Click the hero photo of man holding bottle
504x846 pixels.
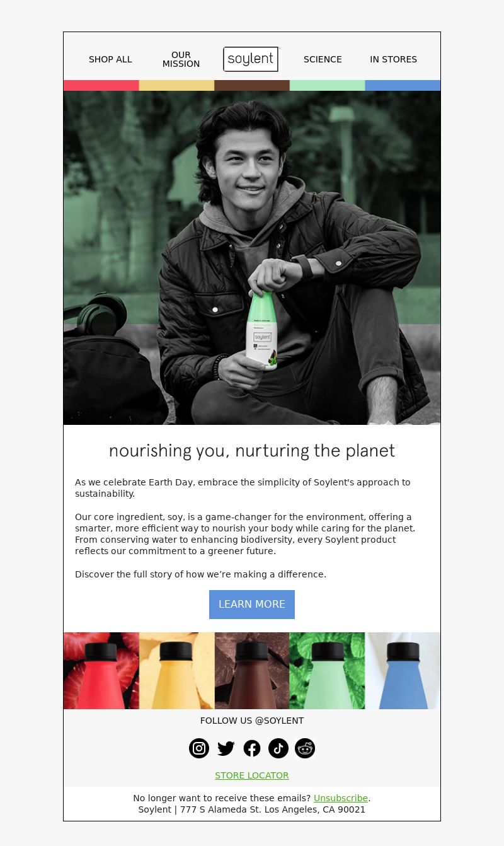tap(252, 258)
